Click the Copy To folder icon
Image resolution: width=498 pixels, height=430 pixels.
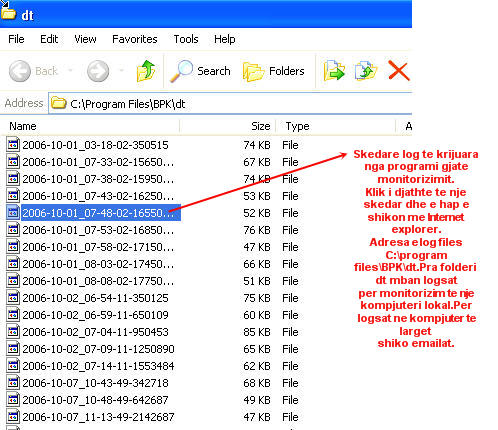tap(366, 70)
